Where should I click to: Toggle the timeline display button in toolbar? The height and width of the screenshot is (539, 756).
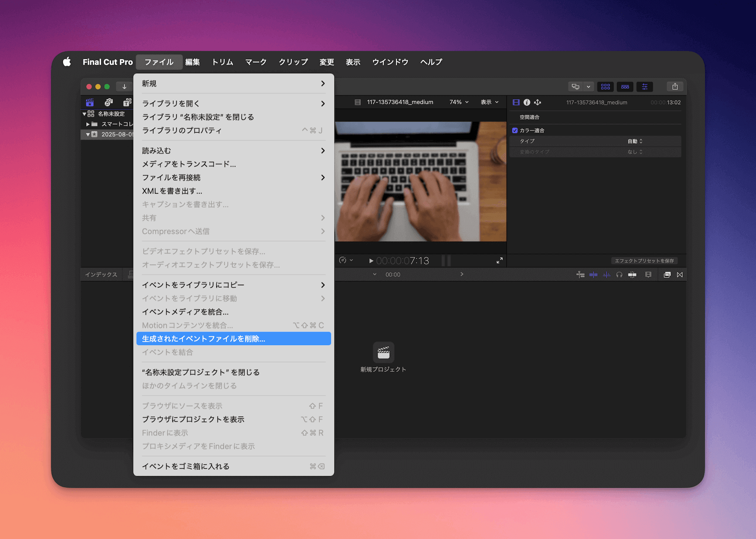coord(625,87)
